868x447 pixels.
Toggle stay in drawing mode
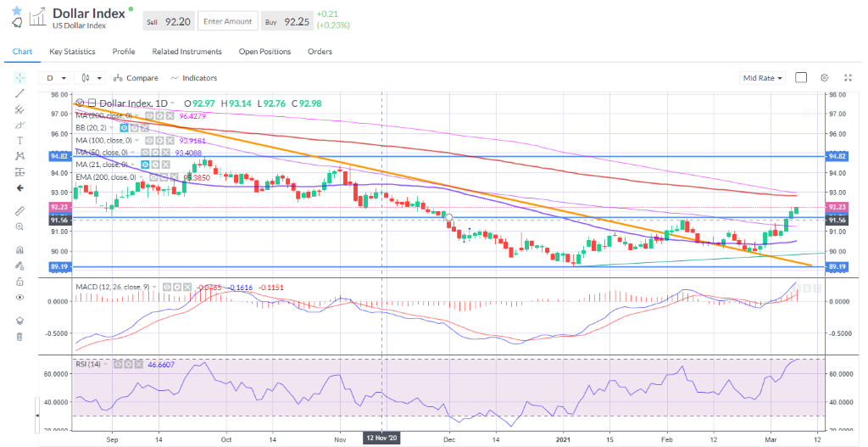20,265
